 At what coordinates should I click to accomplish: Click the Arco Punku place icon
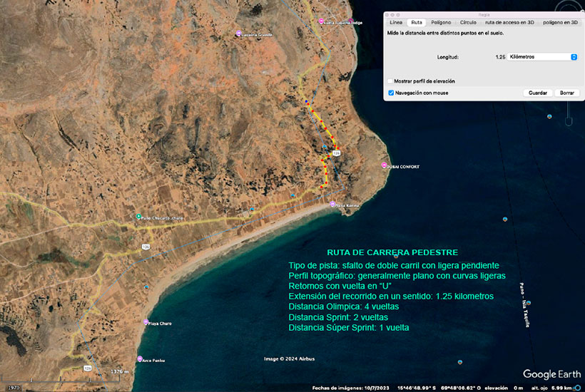140,359
